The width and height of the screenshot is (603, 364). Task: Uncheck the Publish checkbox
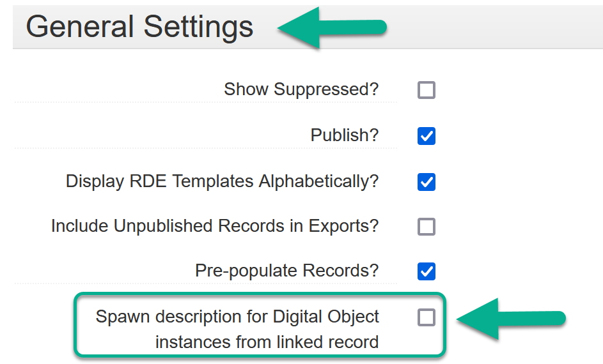point(427,136)
